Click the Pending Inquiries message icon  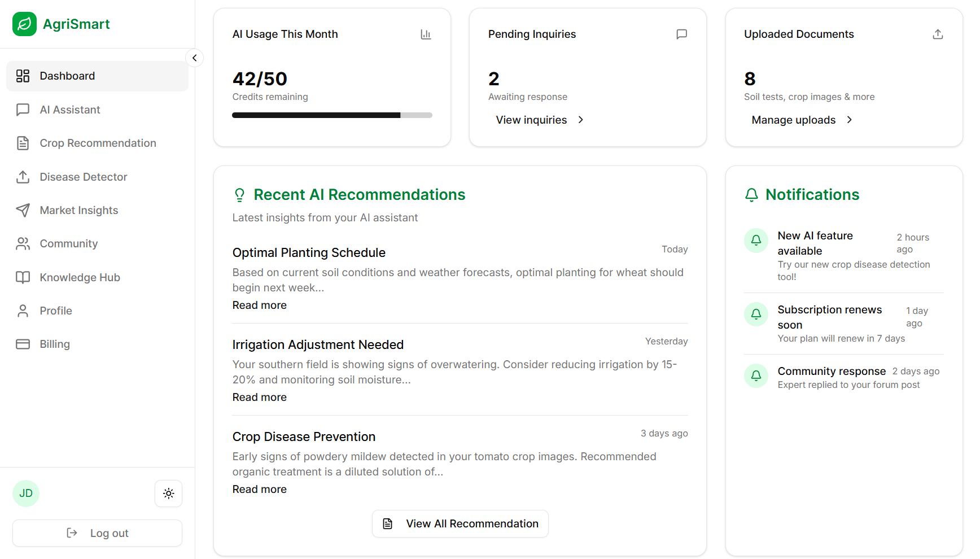(x=681, y=34)
